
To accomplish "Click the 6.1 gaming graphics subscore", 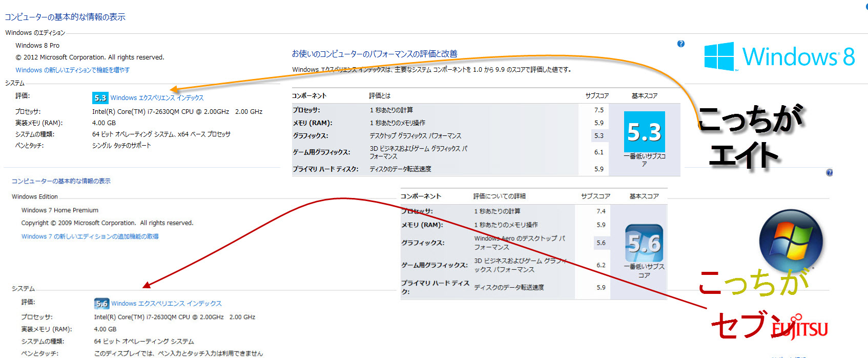I will pyautogui.click(x=599, y=152).
